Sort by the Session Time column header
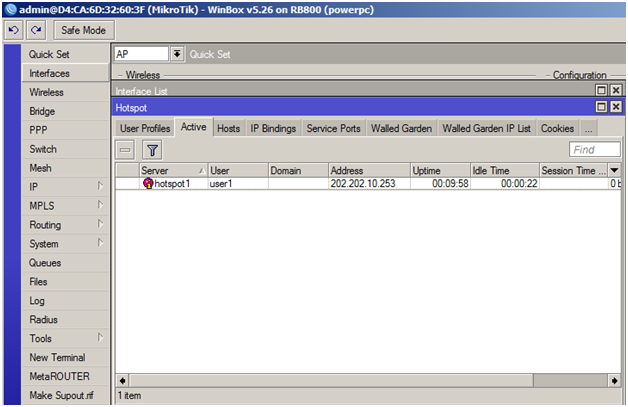Image resolution: width=628 pixels, height=407 pixels. pyautogui.click(x=574, y=171)
